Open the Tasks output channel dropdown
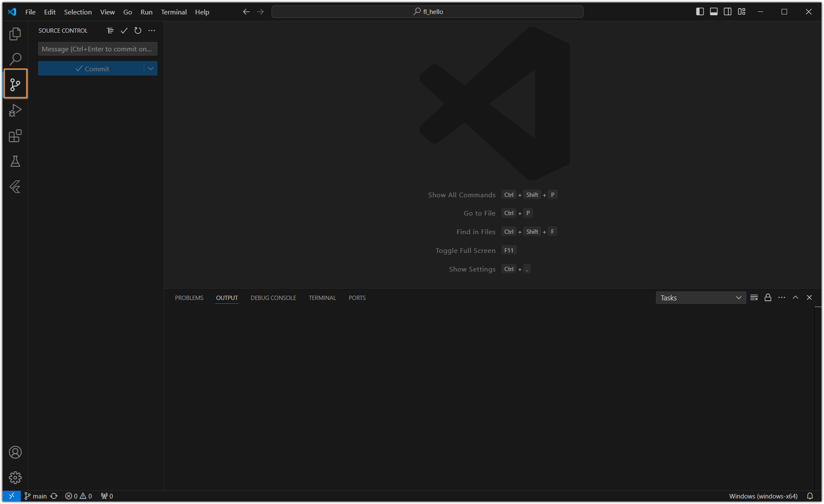 [x=701, y=298]
